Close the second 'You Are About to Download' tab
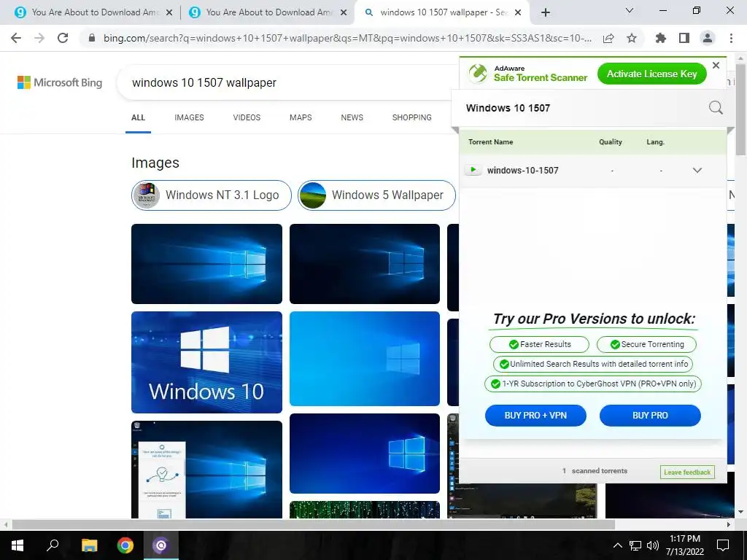The width and height of the screenshot is (747, 560). coord(344,13)
